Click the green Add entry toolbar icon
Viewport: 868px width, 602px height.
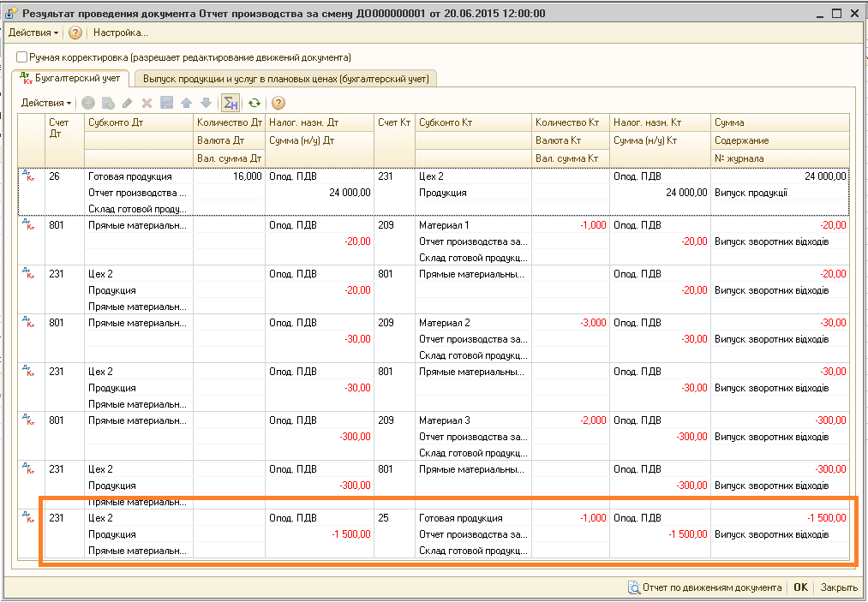[88, 103]
